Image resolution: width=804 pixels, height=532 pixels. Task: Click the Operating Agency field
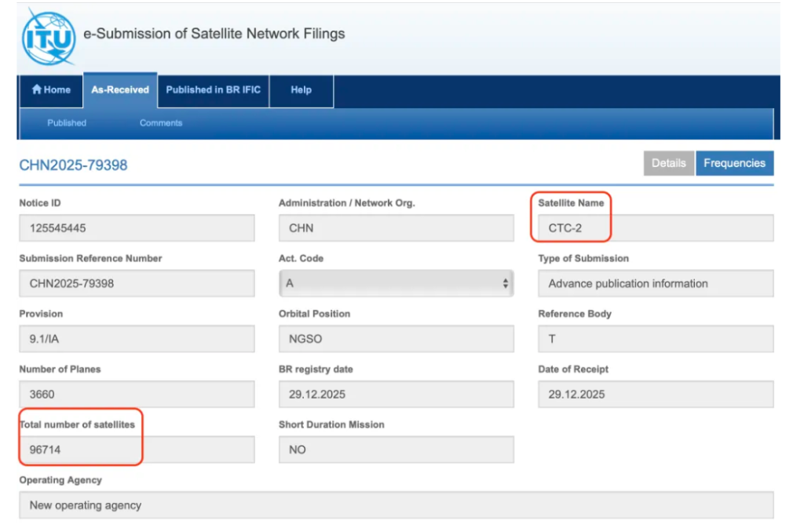pyautogui.click(x=396, y=505)
